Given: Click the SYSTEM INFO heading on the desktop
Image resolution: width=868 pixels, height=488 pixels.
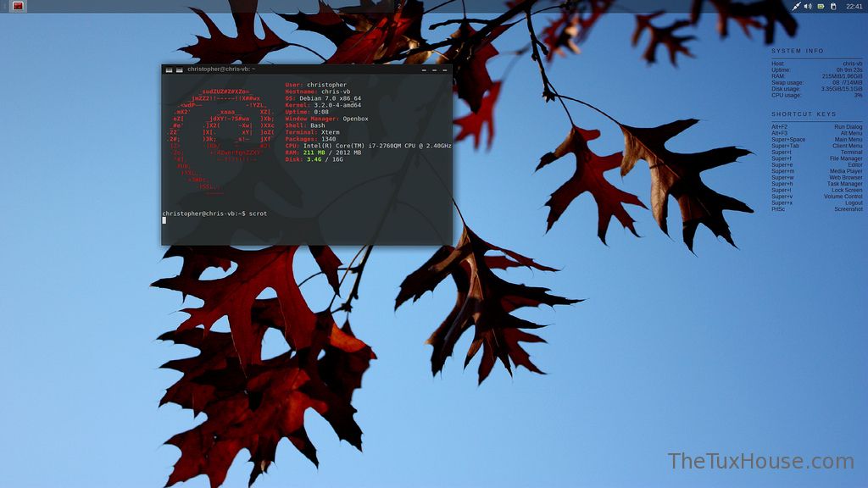Looking at the screenshot, I should (798, 51).
